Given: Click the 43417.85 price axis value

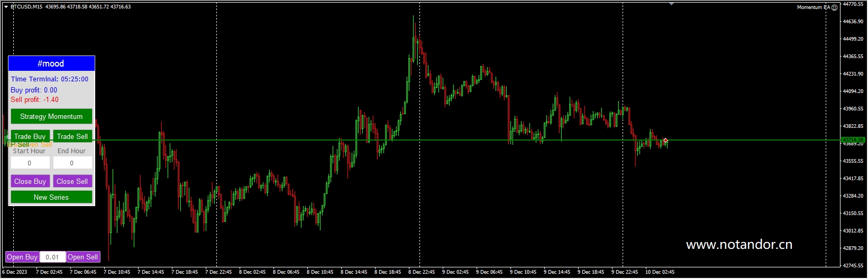Looking at the screenshot, I should (853, 179).
